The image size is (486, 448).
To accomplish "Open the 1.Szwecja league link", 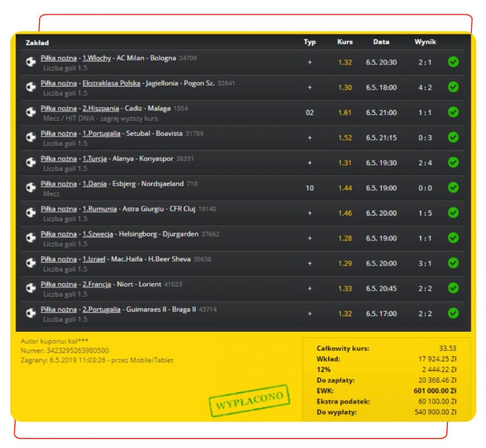I will coord(98,234).
